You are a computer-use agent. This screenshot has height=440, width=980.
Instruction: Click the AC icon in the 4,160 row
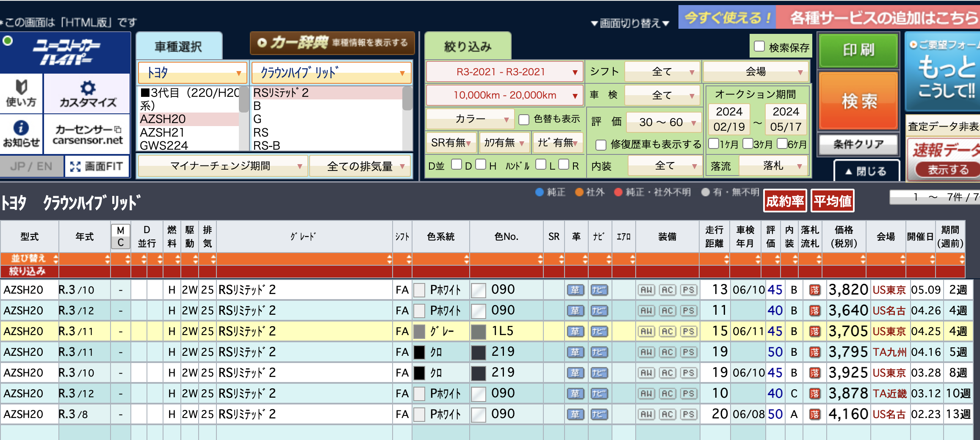point(667,414)
